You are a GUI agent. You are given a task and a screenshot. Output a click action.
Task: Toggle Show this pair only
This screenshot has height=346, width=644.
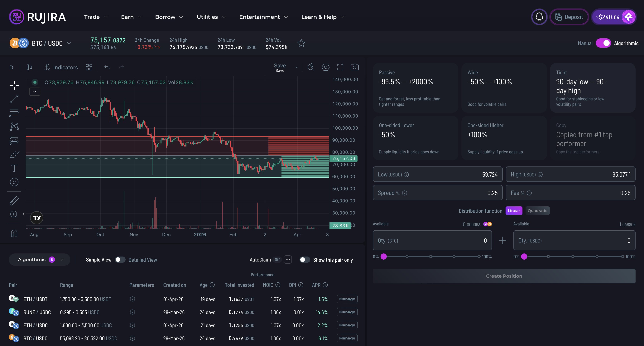click(x=305, y=260)
